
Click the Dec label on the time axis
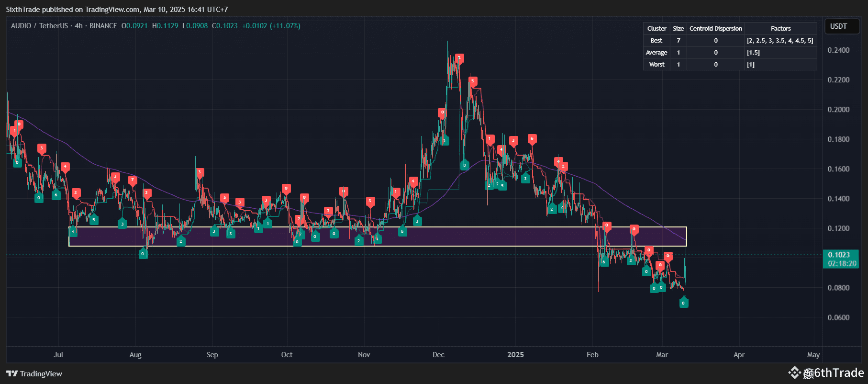click(x=438, y=355)
